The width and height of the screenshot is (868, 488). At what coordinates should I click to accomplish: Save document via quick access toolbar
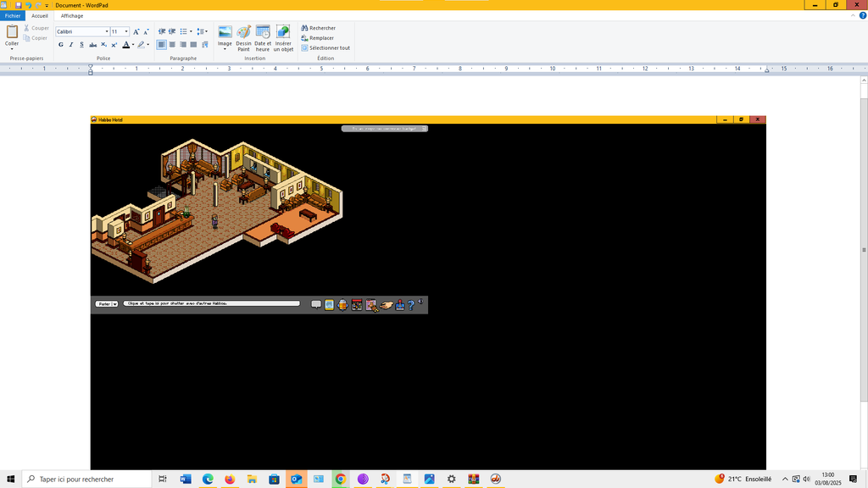click(17, 5)
